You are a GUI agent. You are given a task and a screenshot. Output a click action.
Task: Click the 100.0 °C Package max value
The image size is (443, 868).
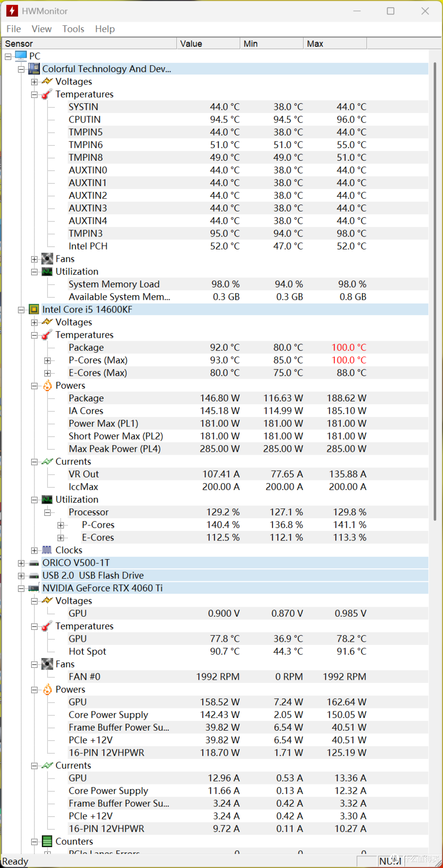tap(349, 347)
